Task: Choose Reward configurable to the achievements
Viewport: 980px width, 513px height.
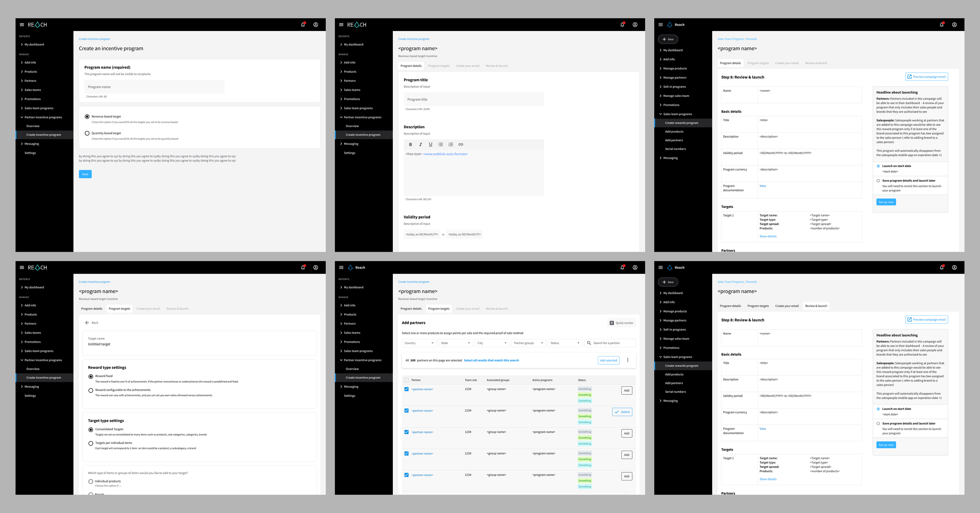Action: click(91, 390)
